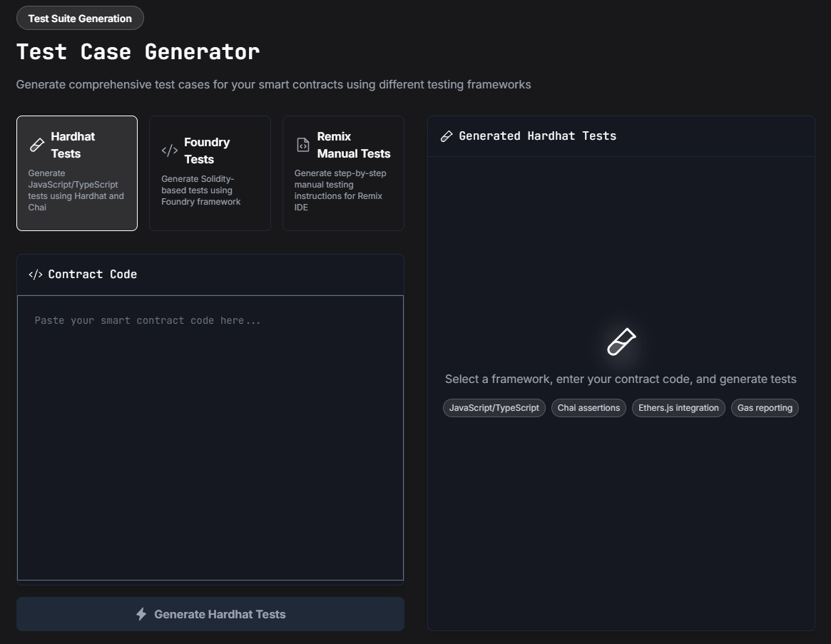Click the test tube icon on Hardhat card
The image size is (831, 644).
pos(37,145)
